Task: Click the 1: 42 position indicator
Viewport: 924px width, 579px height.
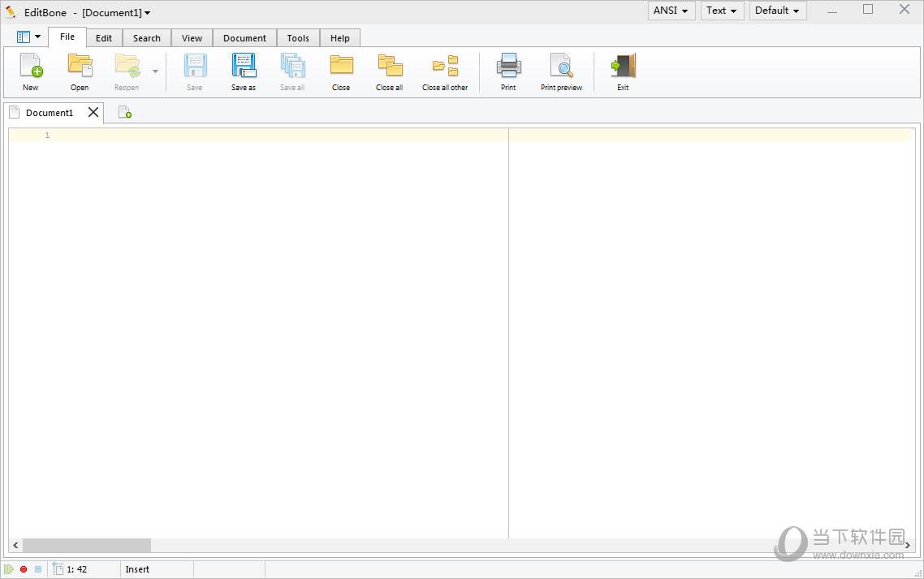Action: (x=77, y=569)
